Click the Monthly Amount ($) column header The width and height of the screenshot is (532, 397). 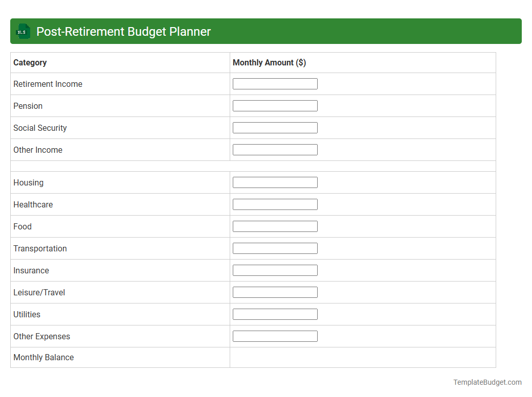tap(270, 62)
